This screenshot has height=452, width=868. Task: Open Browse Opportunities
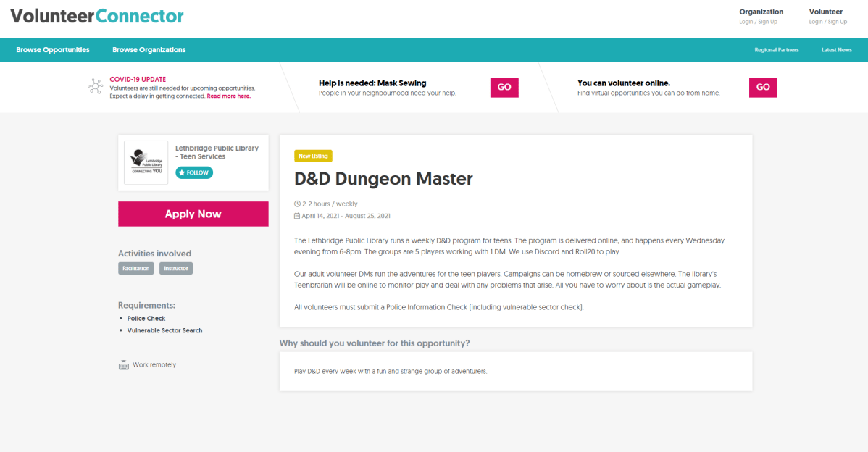(52, 49)
